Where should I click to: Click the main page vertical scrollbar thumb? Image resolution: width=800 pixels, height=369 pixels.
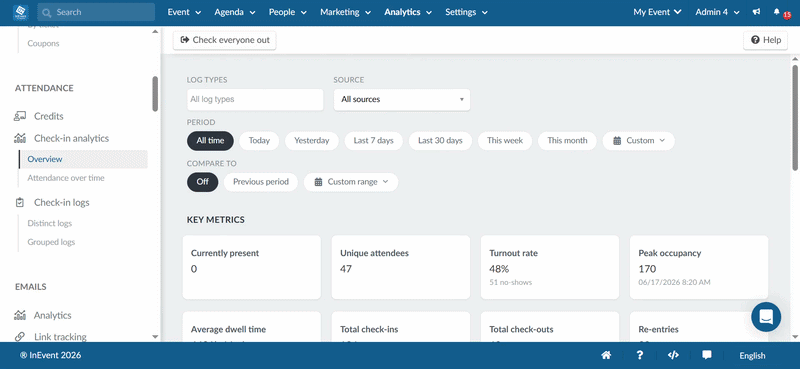(x=795, y=117)
